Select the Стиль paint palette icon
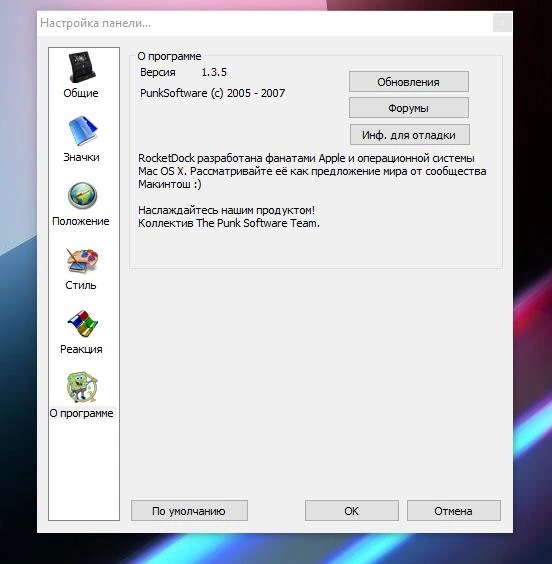The height and width of the screenshot is (564, 552). (x=82, y=260)
